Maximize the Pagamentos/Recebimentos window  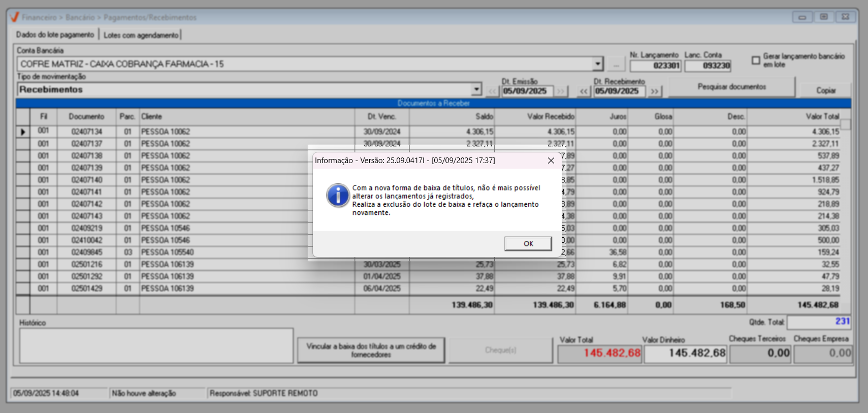pos(824,17)
